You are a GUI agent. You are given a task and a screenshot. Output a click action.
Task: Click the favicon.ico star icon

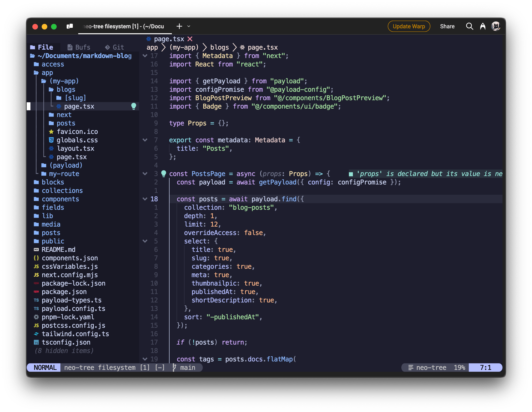51,132
